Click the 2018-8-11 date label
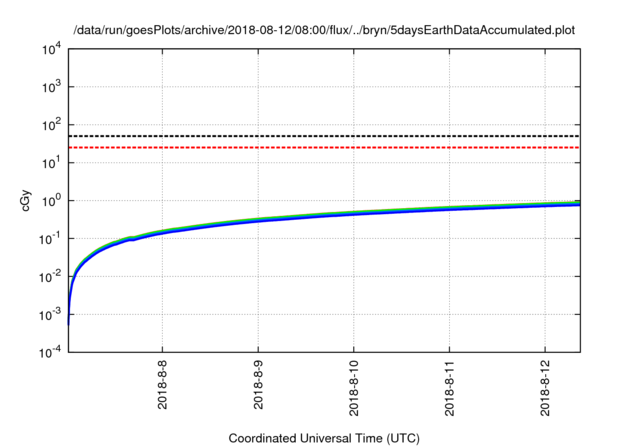The height and width of the screenshot is (448, 640). pos(450,388)
